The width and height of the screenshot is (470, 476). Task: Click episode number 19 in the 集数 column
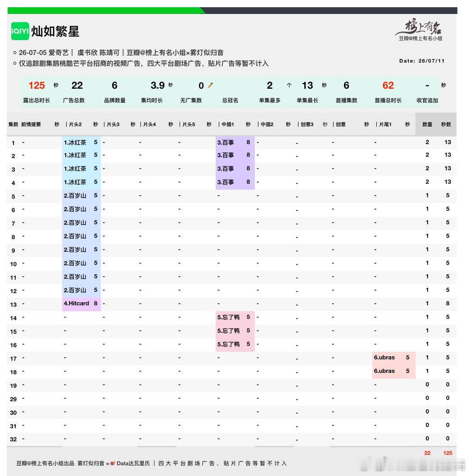pos(14,386)
